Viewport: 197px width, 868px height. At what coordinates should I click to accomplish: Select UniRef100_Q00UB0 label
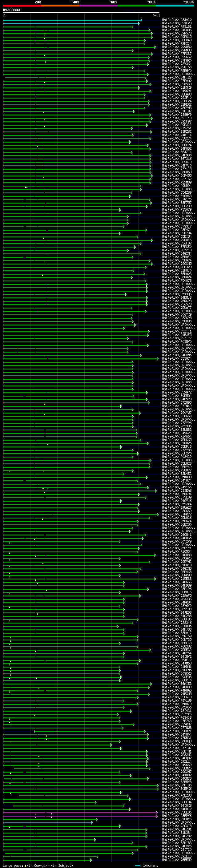coord(177,47)
